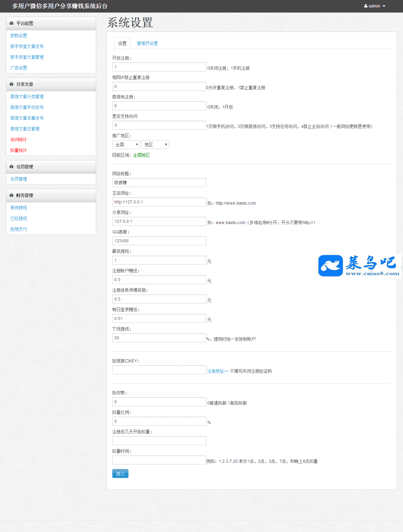Expand the 地区 region dropdown
This screenshot has height=532, width=403.
(155, 145)
